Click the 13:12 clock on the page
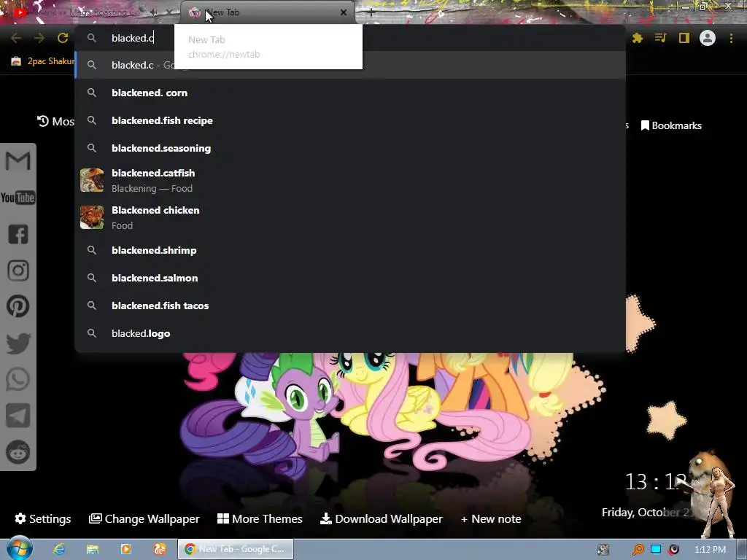747x560 pixels. point(656,482)
